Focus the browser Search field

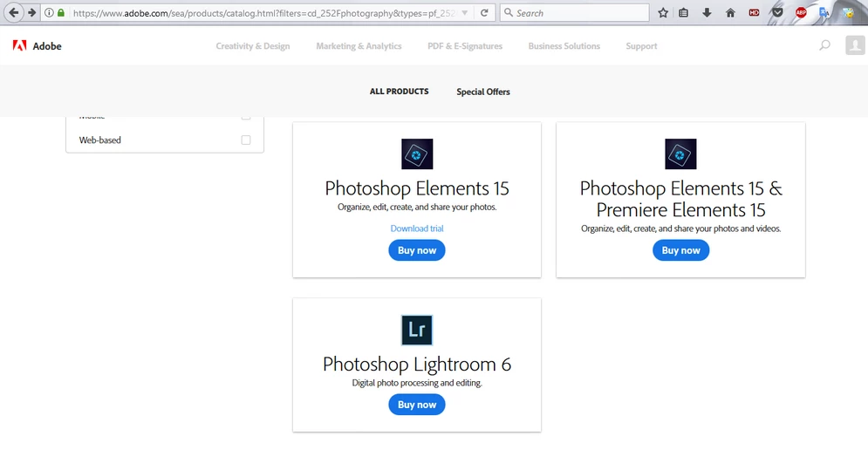(x=575, y=13)
